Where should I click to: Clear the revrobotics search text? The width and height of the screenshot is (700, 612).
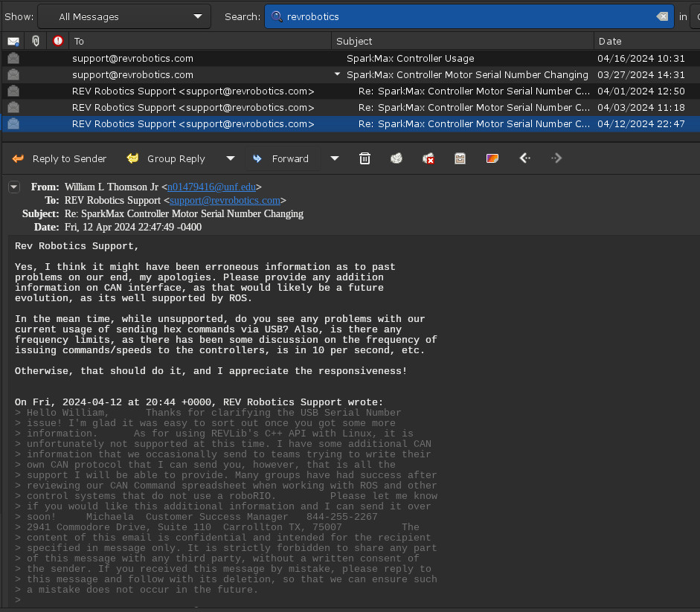[661, 16]
